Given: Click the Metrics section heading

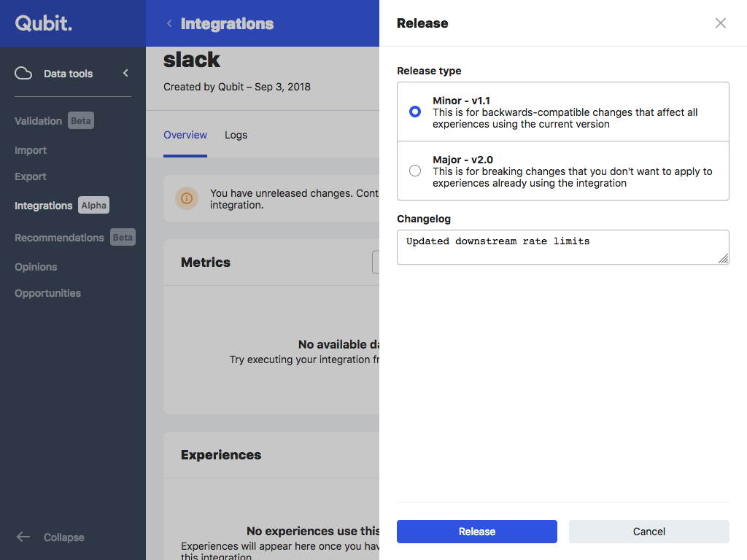Looking at the screenshot, I should point(205,262).
